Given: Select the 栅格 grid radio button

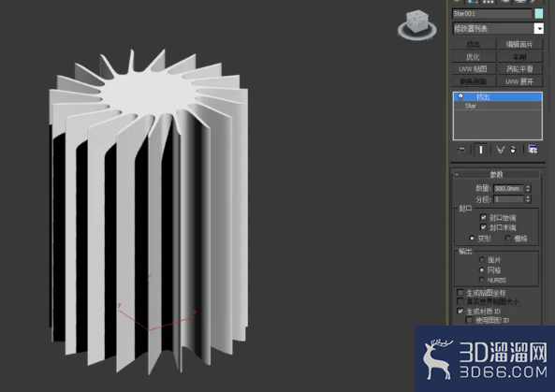Looking at the screenshot, I should (x=508, y=239).
